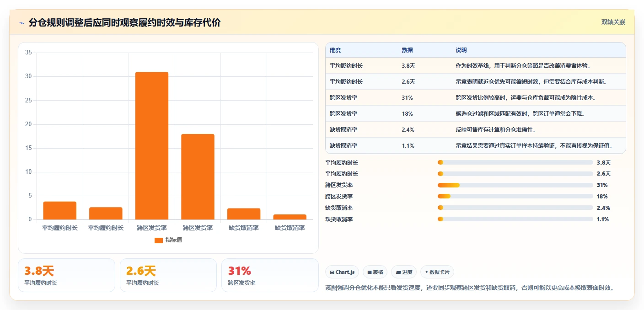This screenshot has width=644, height=310.
Task: Click the shortest chart bar at 1.1
Action: pos(290,217)
